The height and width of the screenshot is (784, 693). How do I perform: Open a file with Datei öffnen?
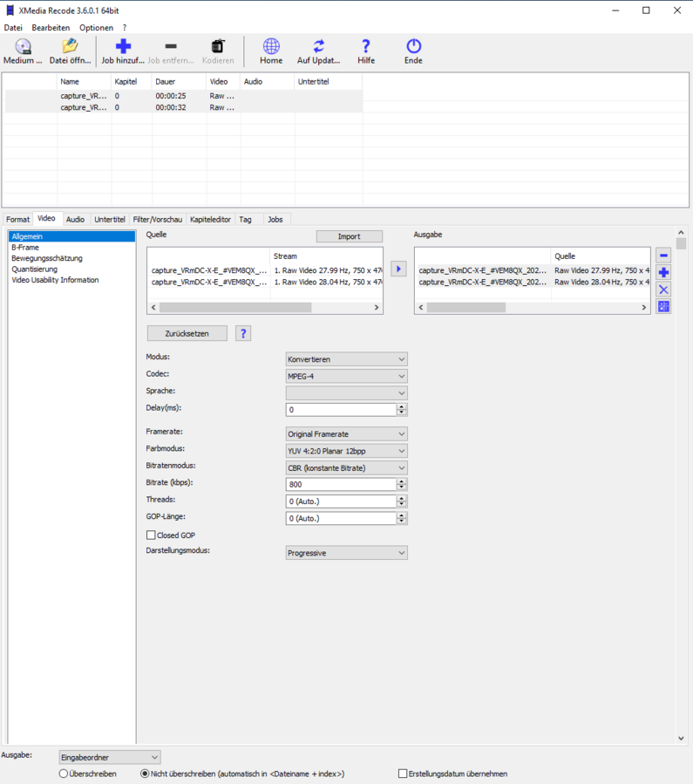pos(70,47)
